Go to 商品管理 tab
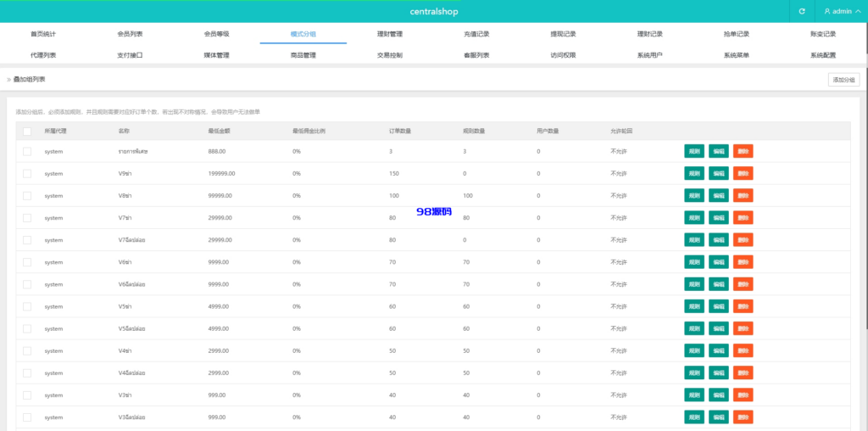Viewport: 868px width, 431px height. click(x=303, y=55)
